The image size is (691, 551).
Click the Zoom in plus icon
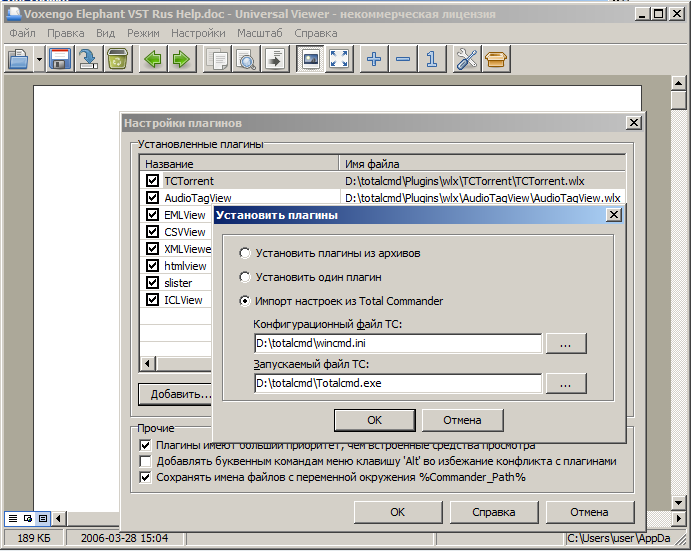point(374,59)
